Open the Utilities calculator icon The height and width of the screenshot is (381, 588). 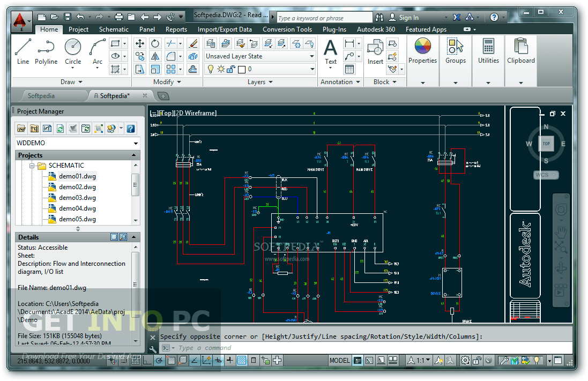pos(488,47)
